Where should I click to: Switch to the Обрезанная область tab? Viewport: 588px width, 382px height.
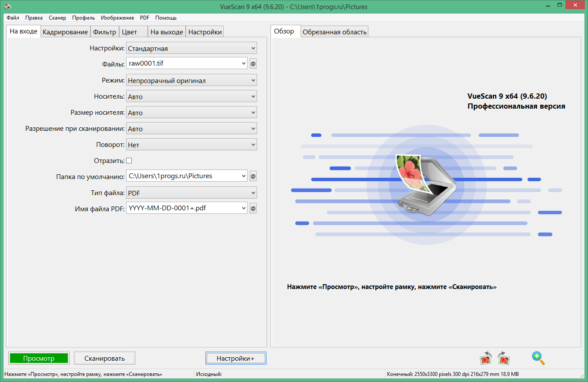tap(334, 32)
